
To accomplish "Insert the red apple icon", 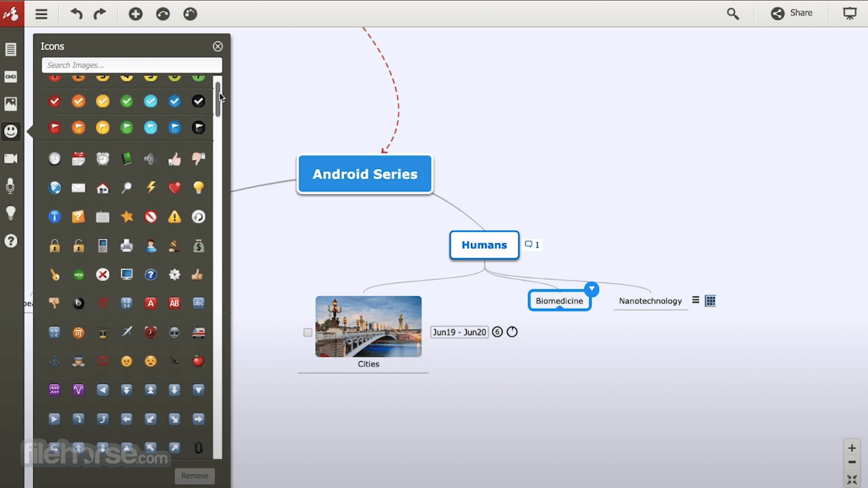I will click(x=198, y=361).
